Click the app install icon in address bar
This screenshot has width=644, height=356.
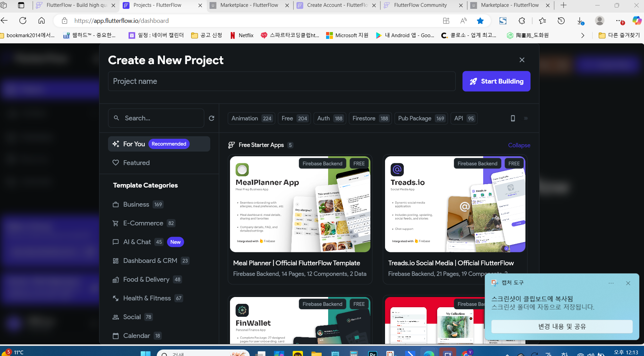coord(446,21)
